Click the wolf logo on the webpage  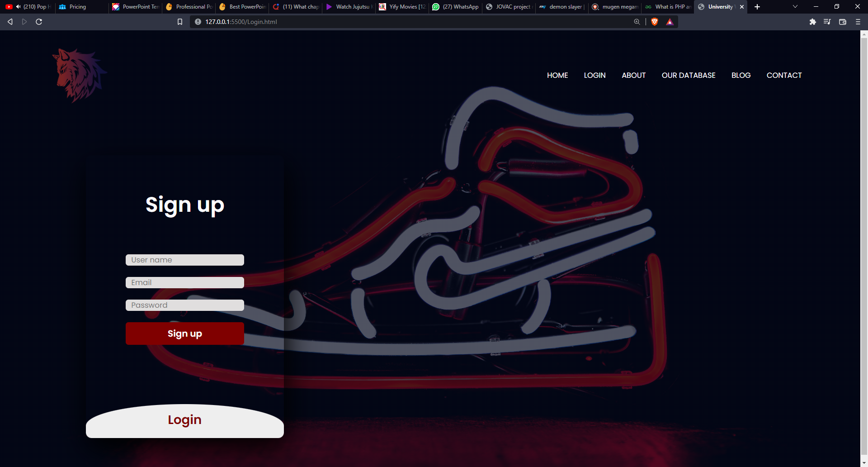tap(80, 74)
